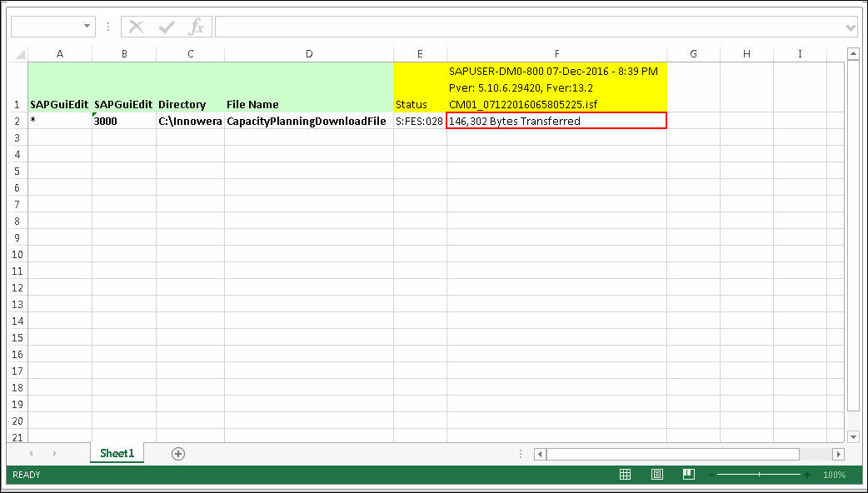This screenshot has height=493, width=868.
Task: Switch to Normal view icon
Action: point(625,475)
